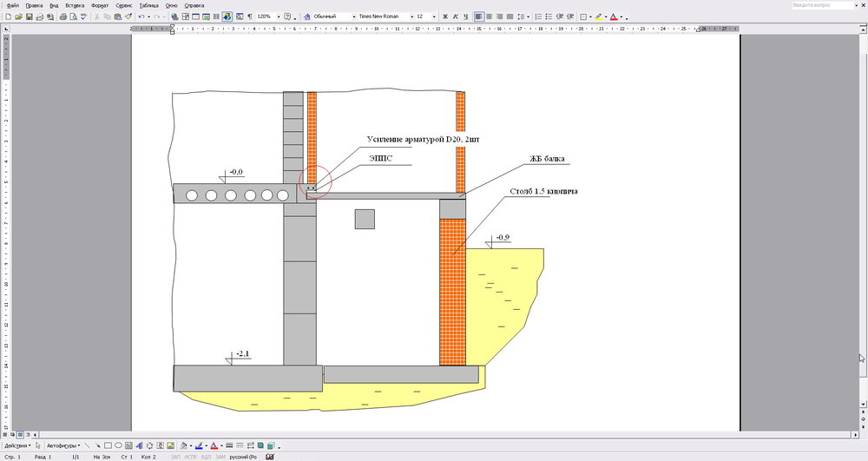The height and width of the screenshot is (461, 868).
Task: Click the ЗАП indicator in the status bar
Action: click(x=175, y=456)
